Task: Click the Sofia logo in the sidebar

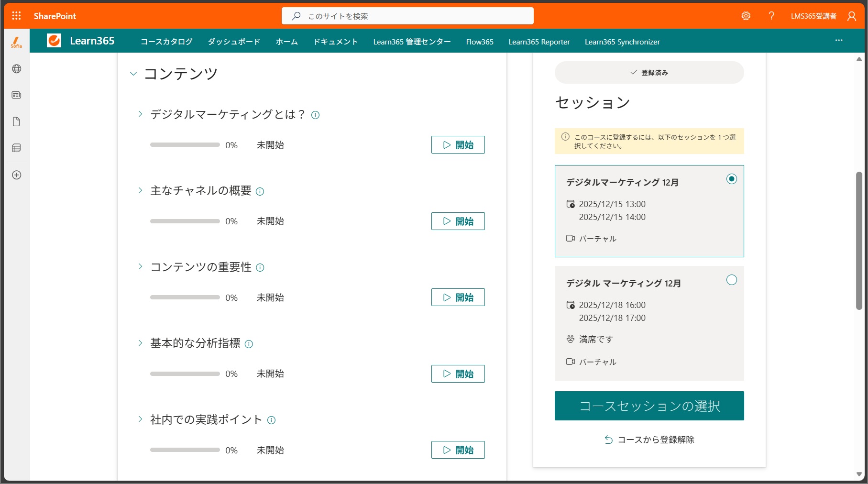Action: 16,42
